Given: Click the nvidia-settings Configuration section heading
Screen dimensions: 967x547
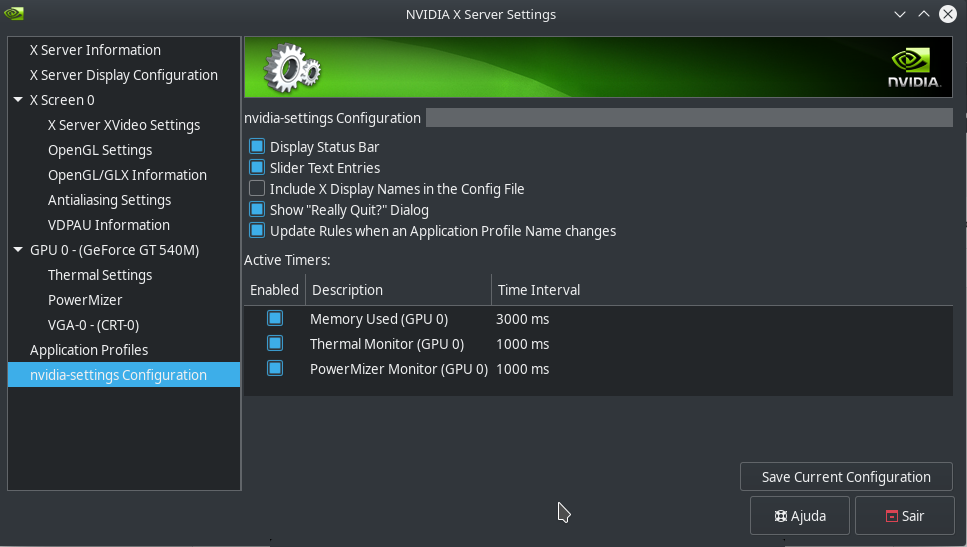Looking at the screenshot, I should point(332,118).
